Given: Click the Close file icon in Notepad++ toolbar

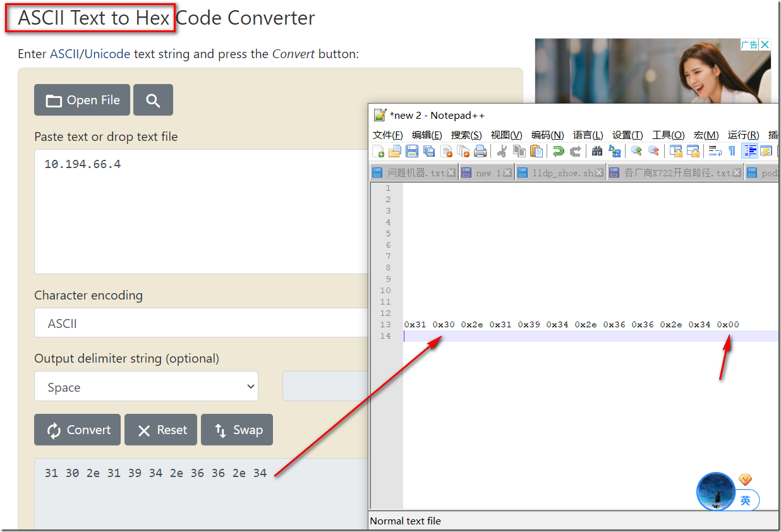Looking at the screenshot, I should pyautogui.click(x=446, y=151).
